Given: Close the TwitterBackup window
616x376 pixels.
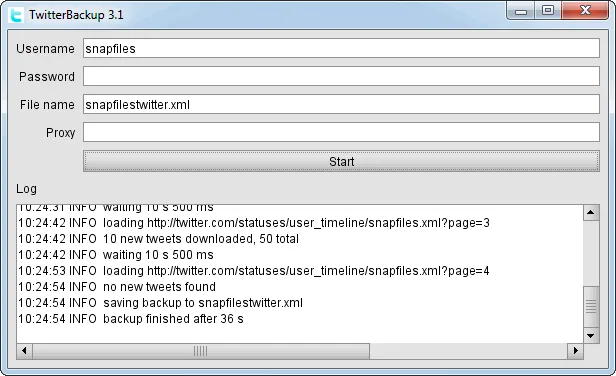Looking at the screenshot, I should tap(585, 11).
